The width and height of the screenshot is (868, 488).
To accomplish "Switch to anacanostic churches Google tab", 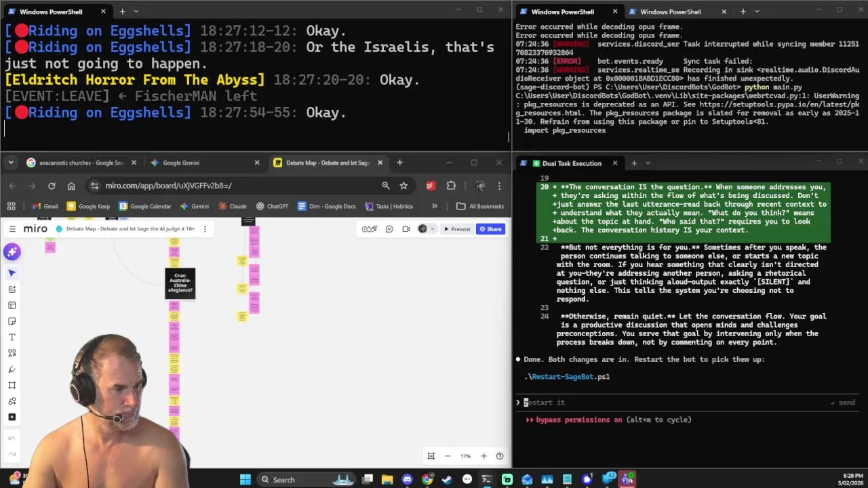I will tap(81, 163).
